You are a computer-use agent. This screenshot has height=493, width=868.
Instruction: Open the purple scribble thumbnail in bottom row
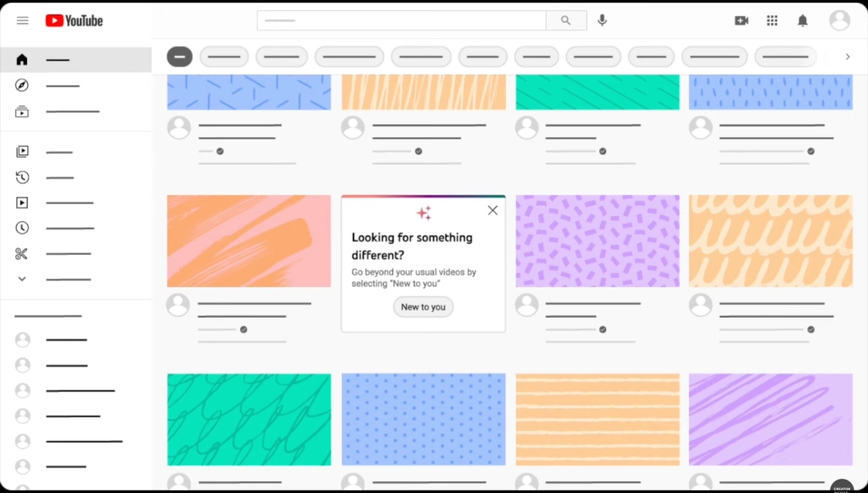click(771, 419)
